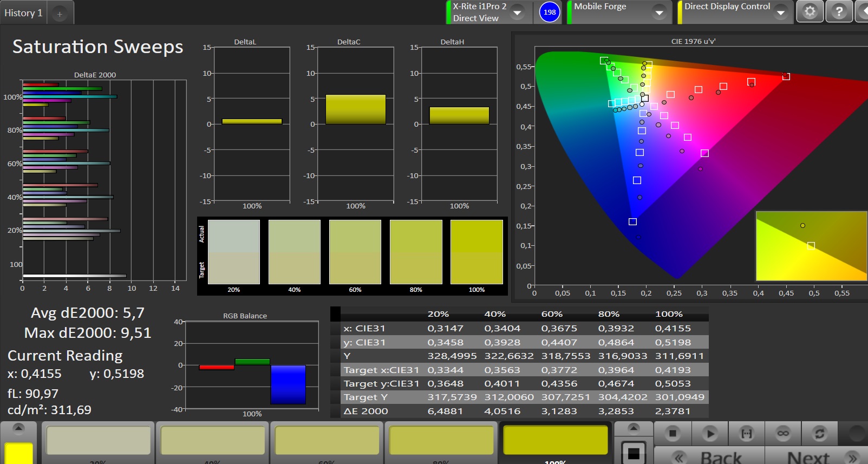The image size is (868, 464).
Task: Expand the Mobile Forge source dropdown
Action: tap(659, 12)
